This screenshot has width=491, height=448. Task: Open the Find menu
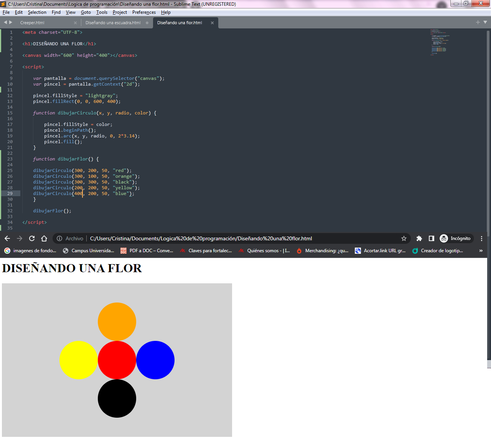[56, 12]
